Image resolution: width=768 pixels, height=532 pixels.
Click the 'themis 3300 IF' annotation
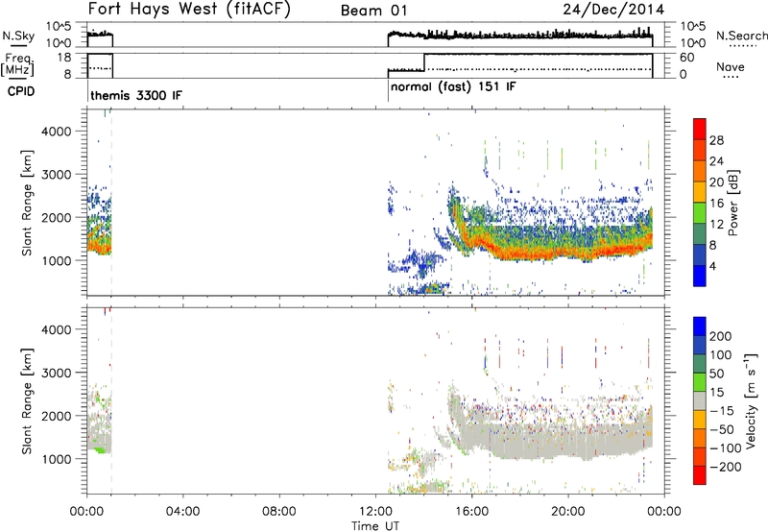(x=136, y=95)
